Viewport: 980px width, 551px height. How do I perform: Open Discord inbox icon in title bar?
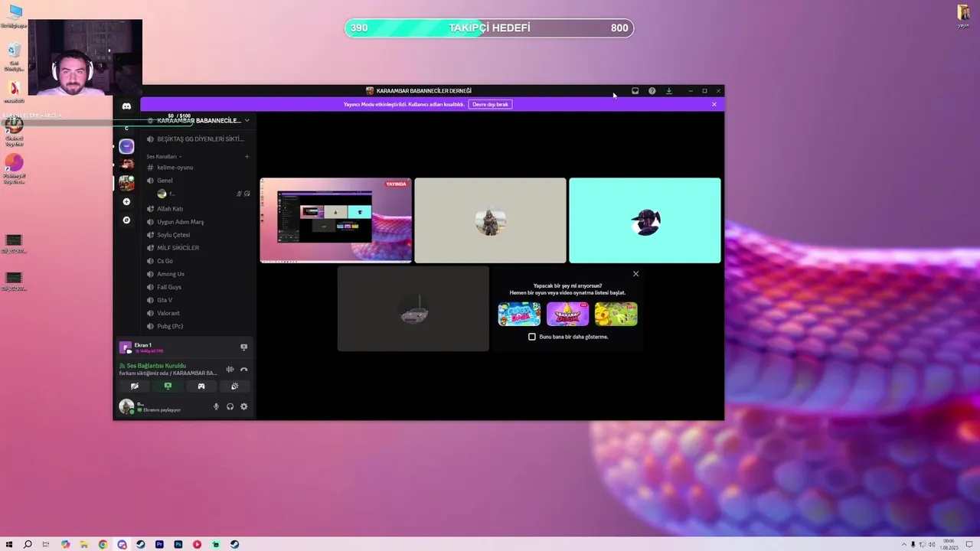click(635, 91)
